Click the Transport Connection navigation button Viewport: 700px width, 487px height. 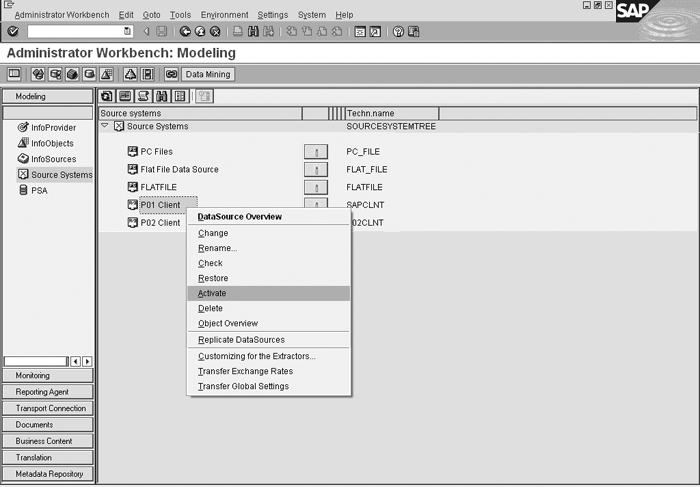point(48,408)
